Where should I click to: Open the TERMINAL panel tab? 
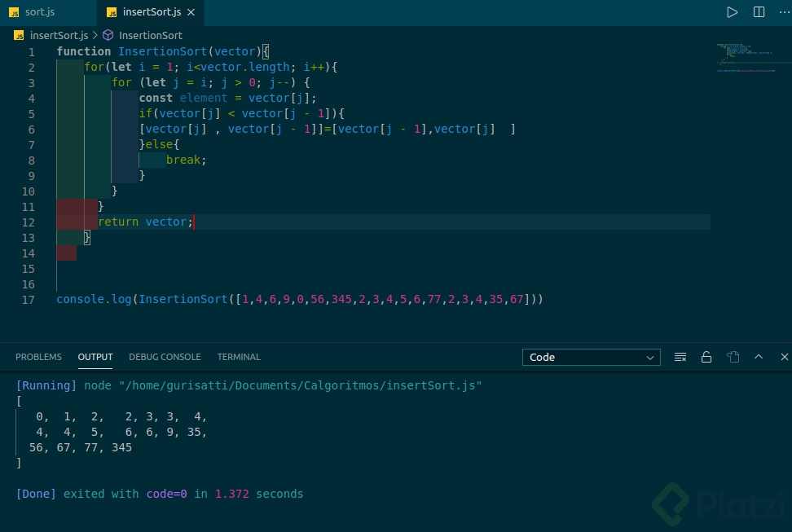pos(239,357)
